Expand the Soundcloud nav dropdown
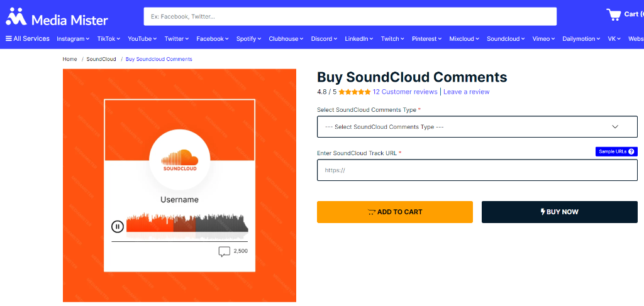Viewport: 644px width, 306px height. (506, 38)
